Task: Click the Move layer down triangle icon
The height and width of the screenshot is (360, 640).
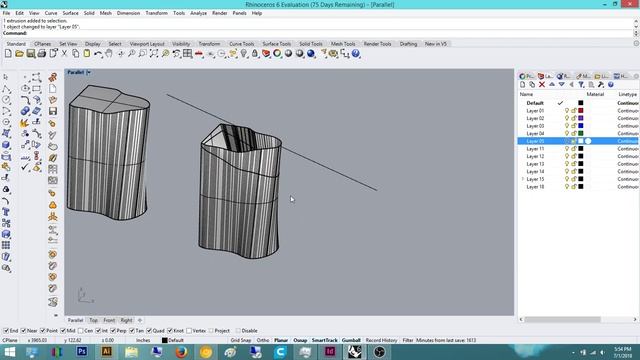Action: pos(562,84)
